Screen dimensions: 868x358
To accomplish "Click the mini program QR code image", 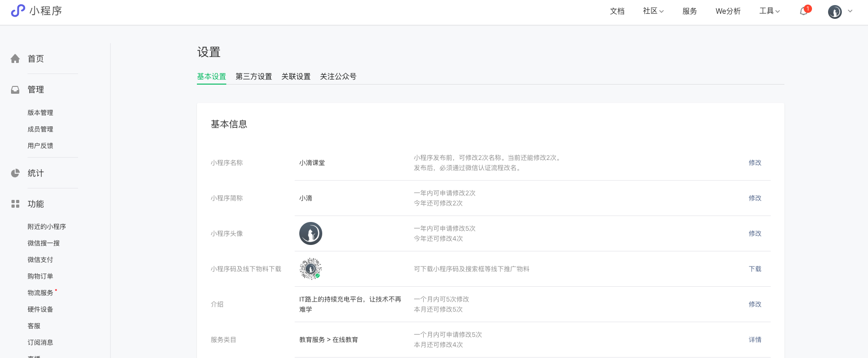I will coord(311,269).
